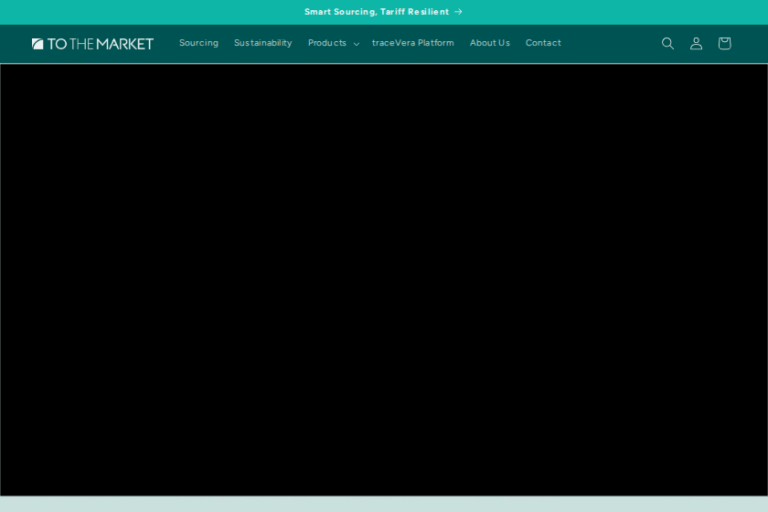The height and width of the screenshot is (512, 768).
Task: Click the bright teal announcement bar background
Action: tap(150, 12)
